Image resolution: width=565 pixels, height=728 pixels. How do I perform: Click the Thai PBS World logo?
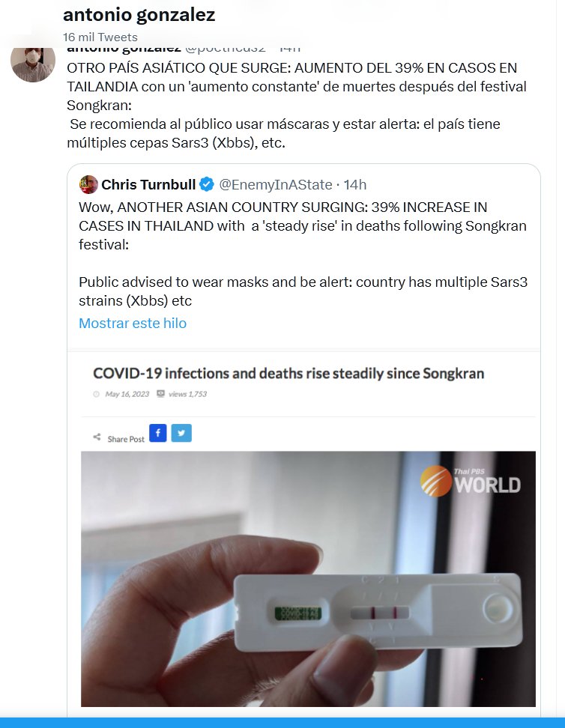pos(470,480)
